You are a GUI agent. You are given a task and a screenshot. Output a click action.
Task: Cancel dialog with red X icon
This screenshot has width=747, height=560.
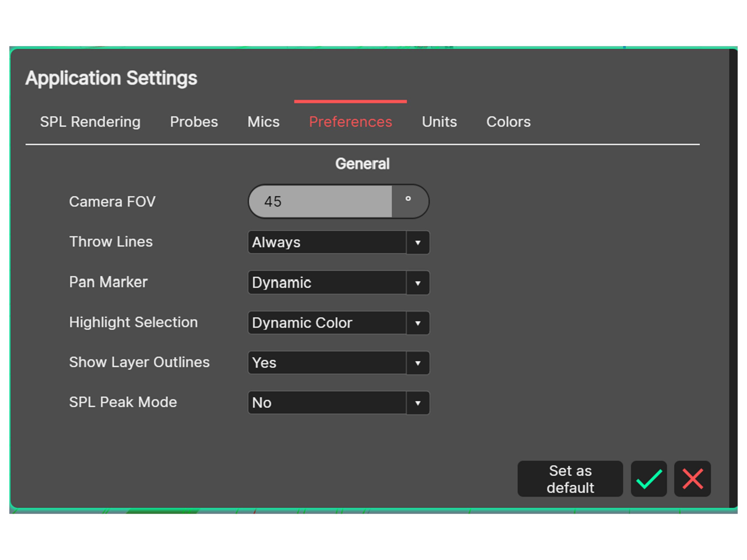pyautogui.click(x=692, y=478)
